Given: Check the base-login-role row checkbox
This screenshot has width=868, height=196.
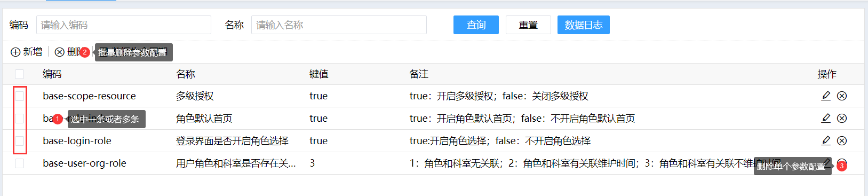Looking at the screenshot, I should coord(20,141).
